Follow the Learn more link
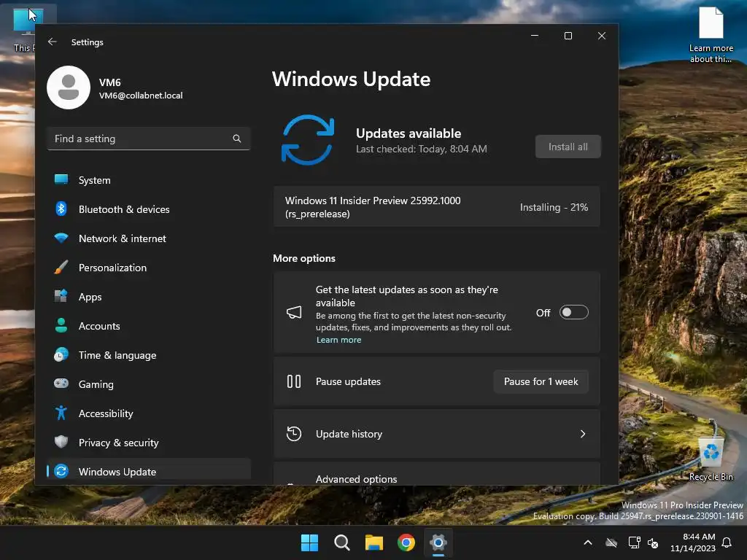The image size is (747, 560). click(338, 340)
